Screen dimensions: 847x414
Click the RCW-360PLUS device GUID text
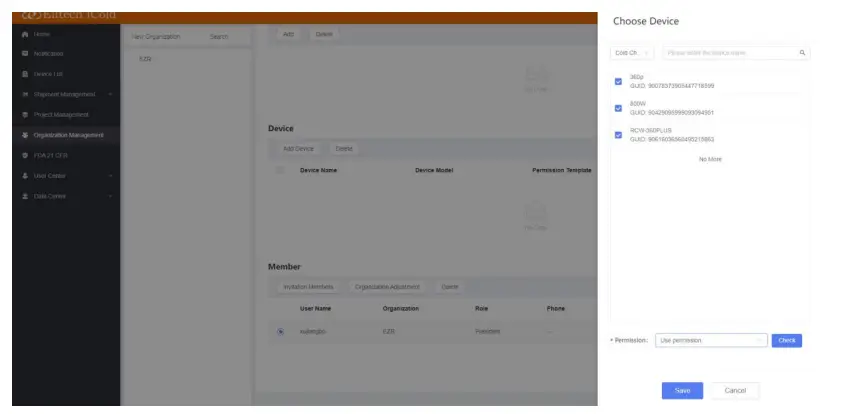[x=672, y=139]
